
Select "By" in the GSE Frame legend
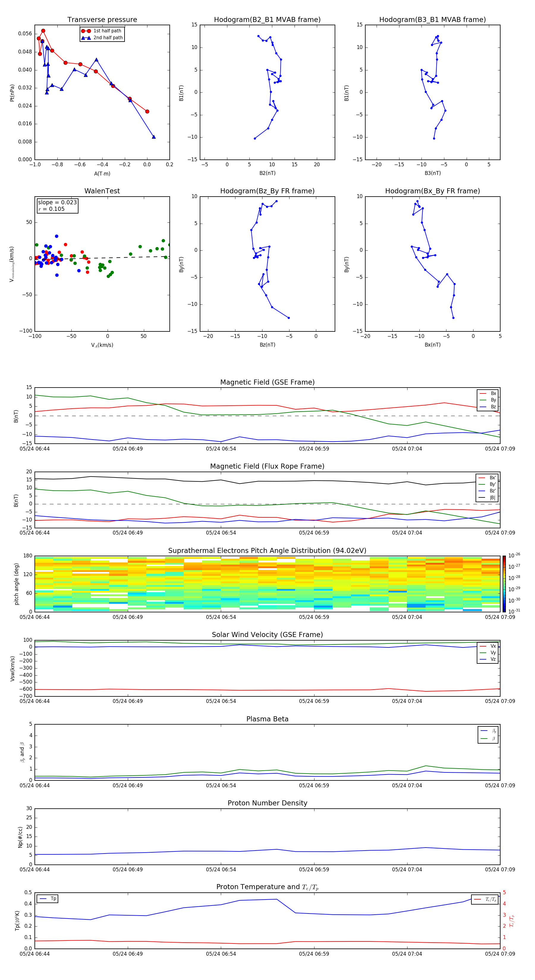(488, 400)
